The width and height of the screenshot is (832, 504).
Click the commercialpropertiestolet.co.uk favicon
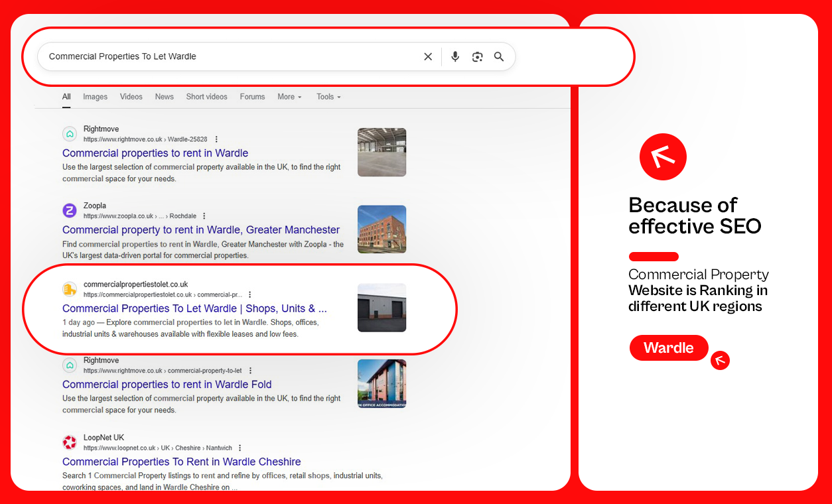70,288
